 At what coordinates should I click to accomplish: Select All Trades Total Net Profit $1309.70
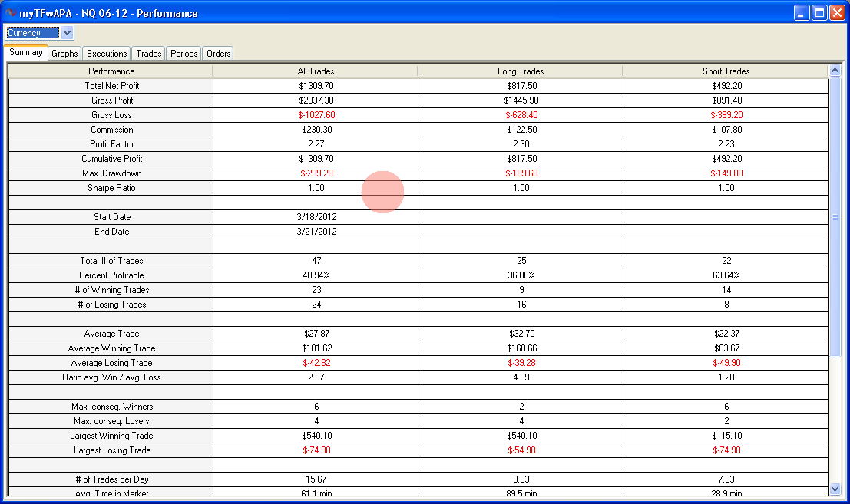316,85
